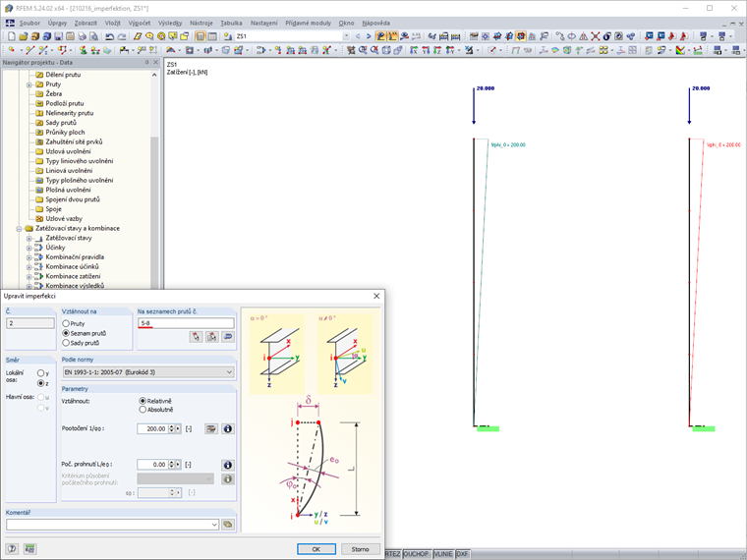The width and height of the screenshot is (747, 560).
Task: Open the Soubor menu
Action: tap(29, 23)
